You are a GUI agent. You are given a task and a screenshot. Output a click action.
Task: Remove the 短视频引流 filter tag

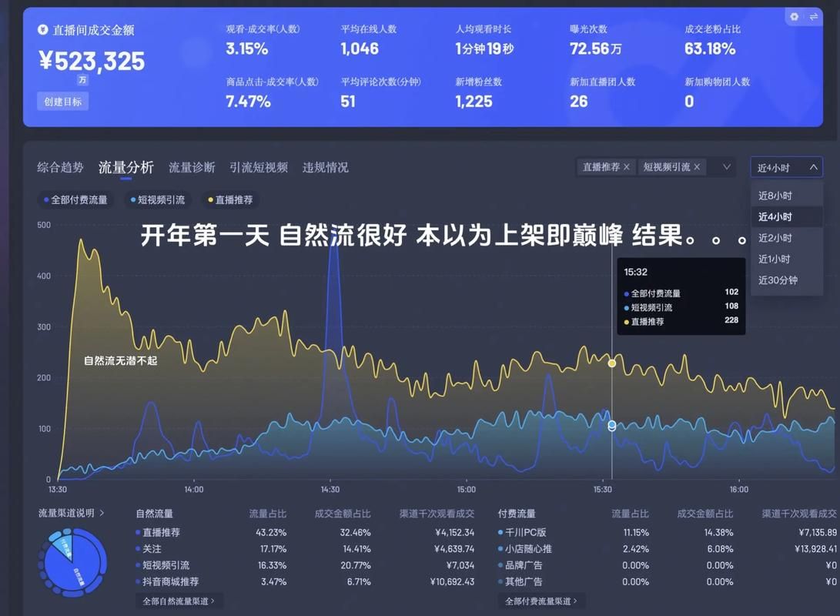[697, 167]
